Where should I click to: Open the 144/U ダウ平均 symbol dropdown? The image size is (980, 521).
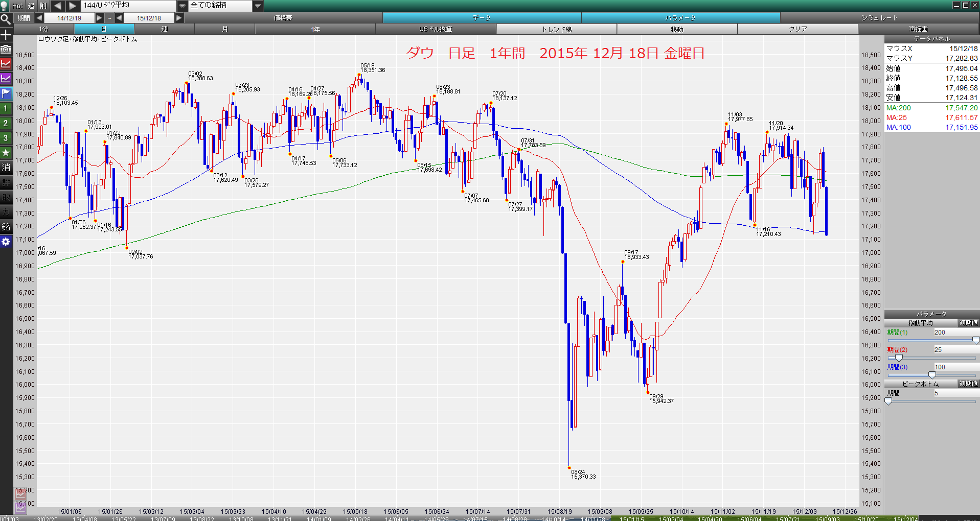[182, 6]
